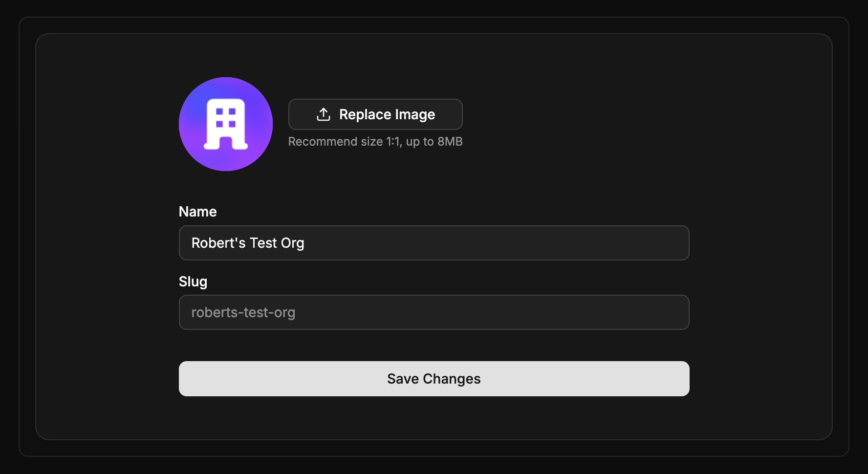Focus the Name input field
The width and height of the screenshot is (868, 474).
point(434,243)
